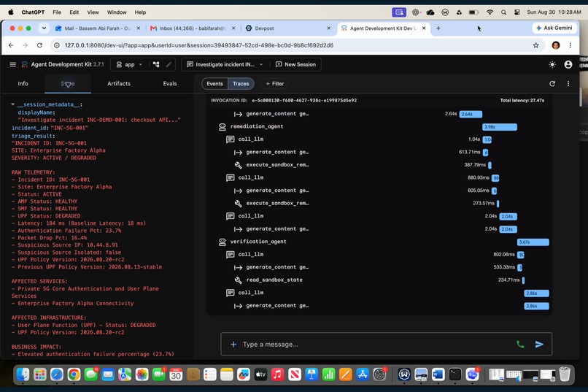Image resolution: width=588 pixels, height=392 pixels.
Task: Click the Total latency: 27.47s label
Action: pos(522,101)
